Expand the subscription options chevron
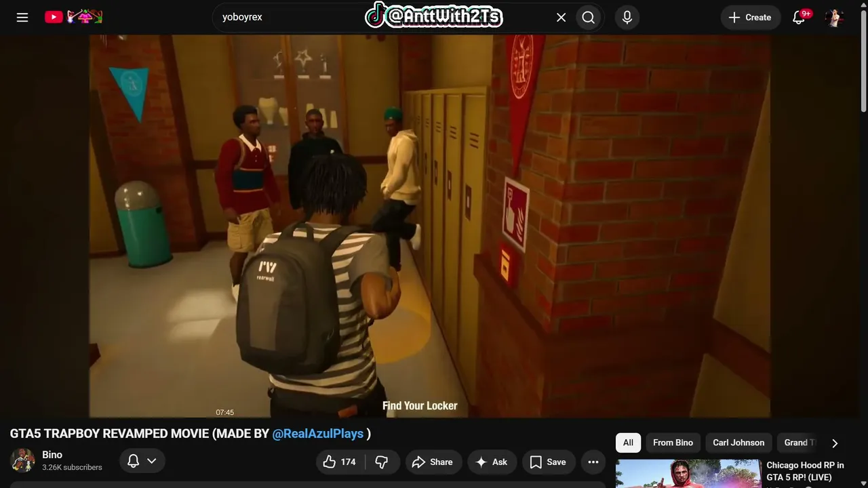Viewport: 868px width, 488px height. [x=152, y=461]
